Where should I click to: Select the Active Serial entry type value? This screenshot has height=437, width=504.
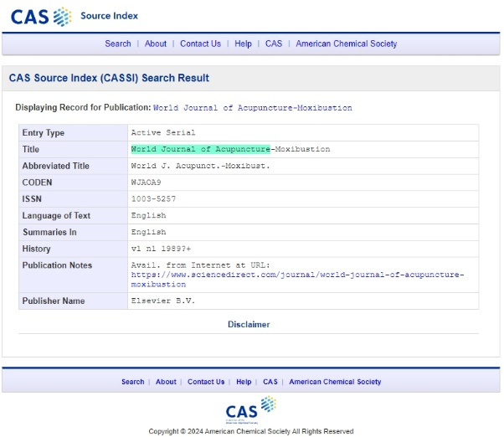pos(163,133)
